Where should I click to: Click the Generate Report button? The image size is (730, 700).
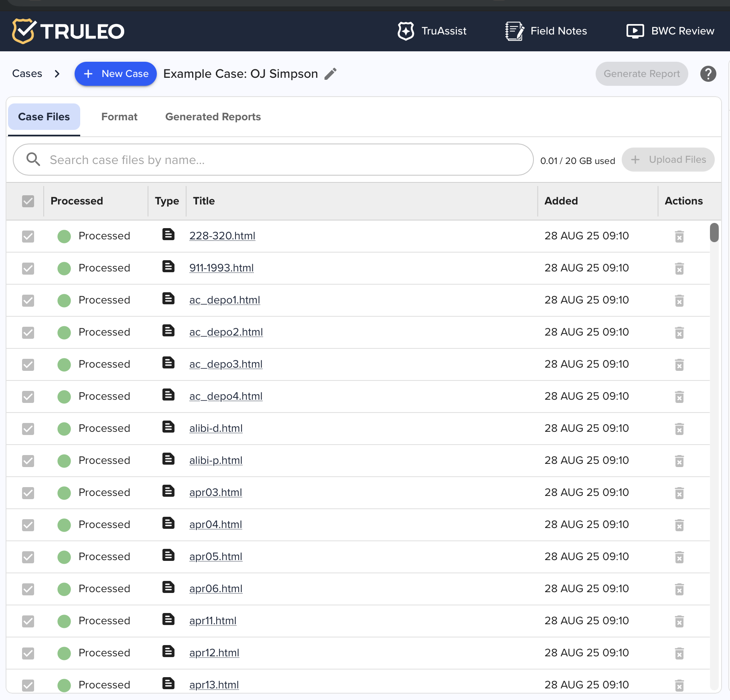(641, 74)
